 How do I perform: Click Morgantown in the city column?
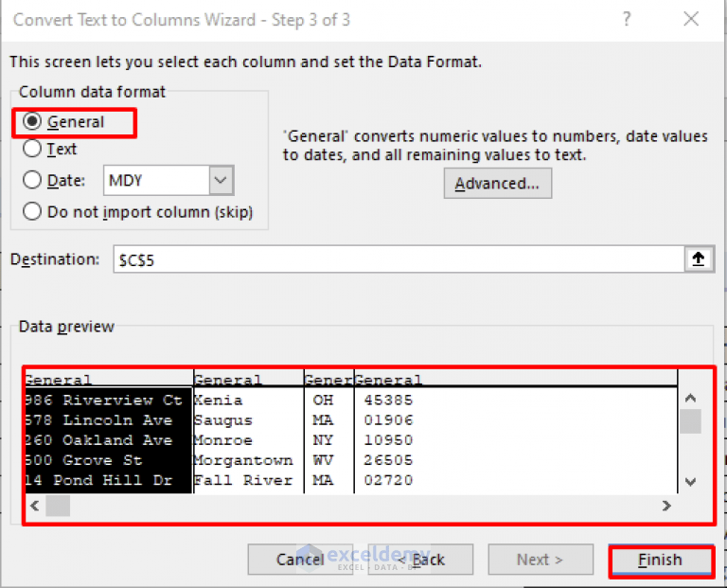(x=243, y=460)
